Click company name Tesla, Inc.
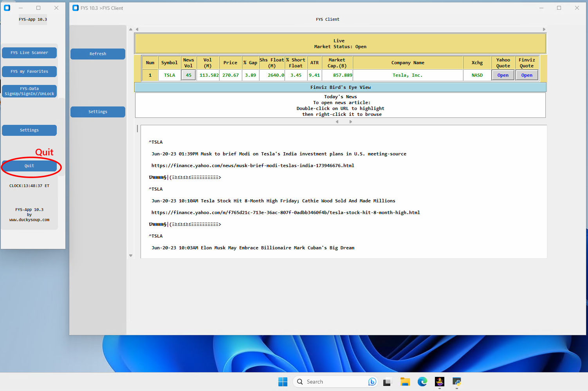Image resolution: width=588 pixels, height=391 pixels. coord(408,75)
